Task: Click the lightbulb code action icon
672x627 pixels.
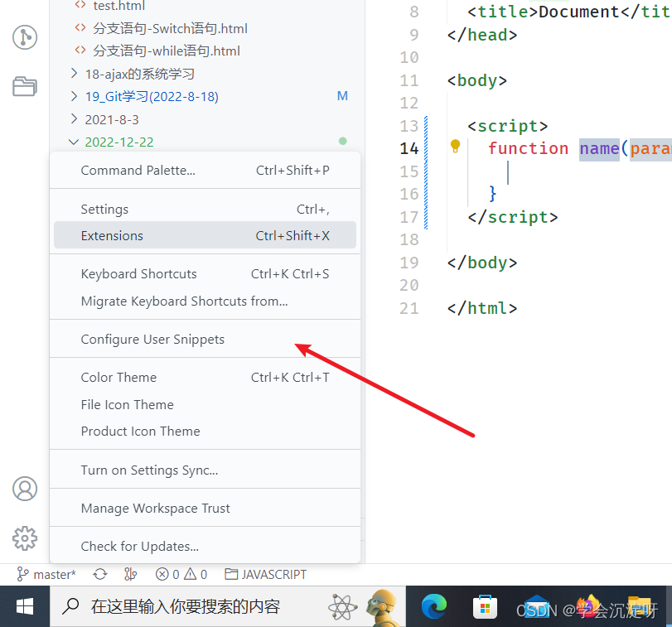Action: [455, 146]
